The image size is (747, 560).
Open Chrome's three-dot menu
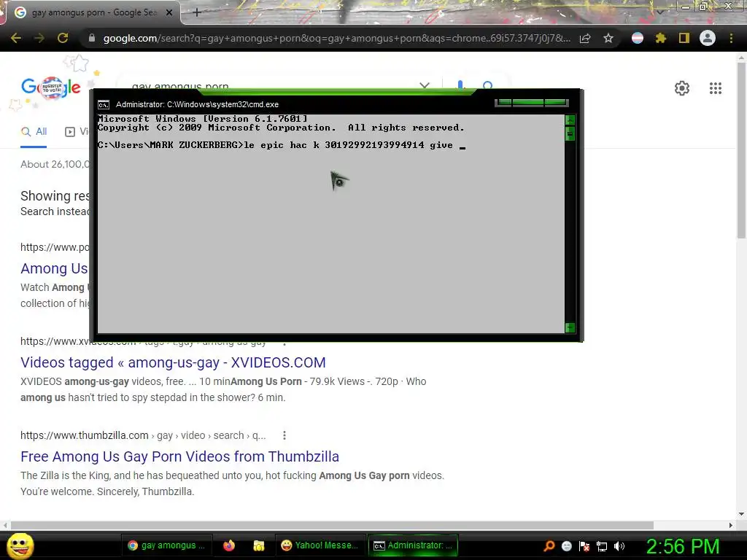[731, 38]
